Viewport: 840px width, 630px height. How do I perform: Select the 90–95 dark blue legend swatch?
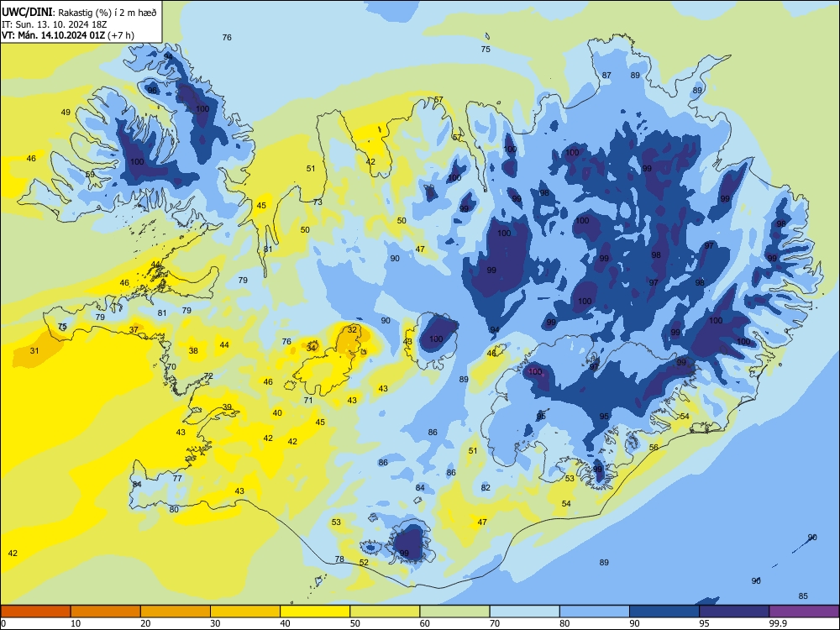664,612
